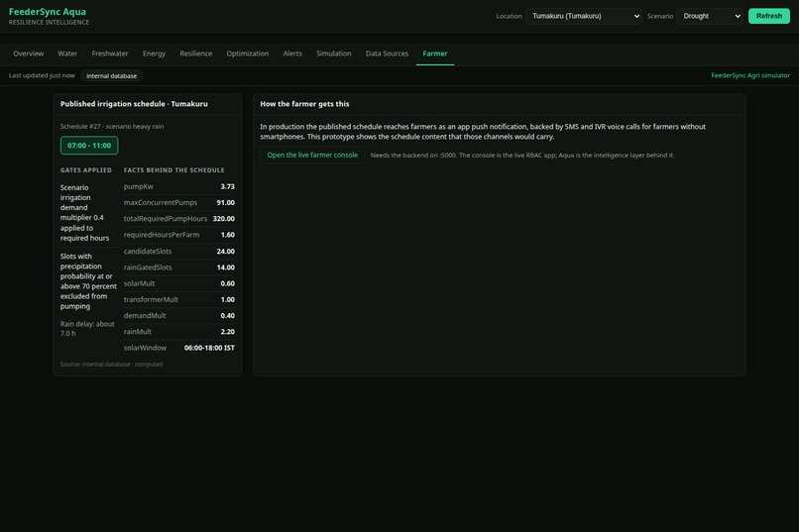The image size is (799, 532).
Task: Click the Source: internal database computed footer
Action: tap(112, 364)
